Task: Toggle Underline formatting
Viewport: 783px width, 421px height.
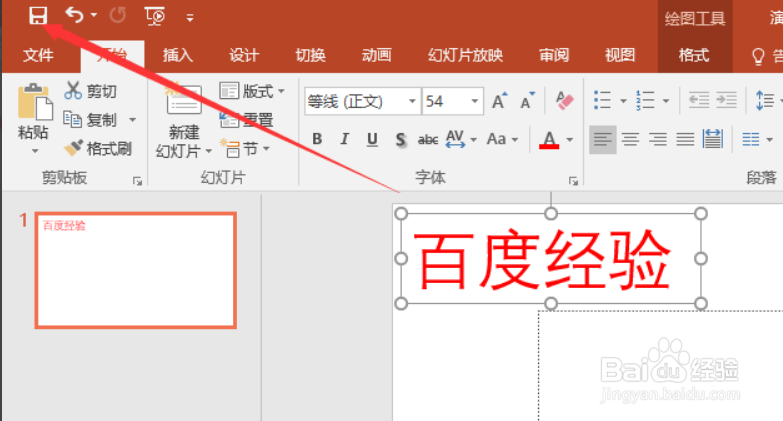Action: (372, 139)
